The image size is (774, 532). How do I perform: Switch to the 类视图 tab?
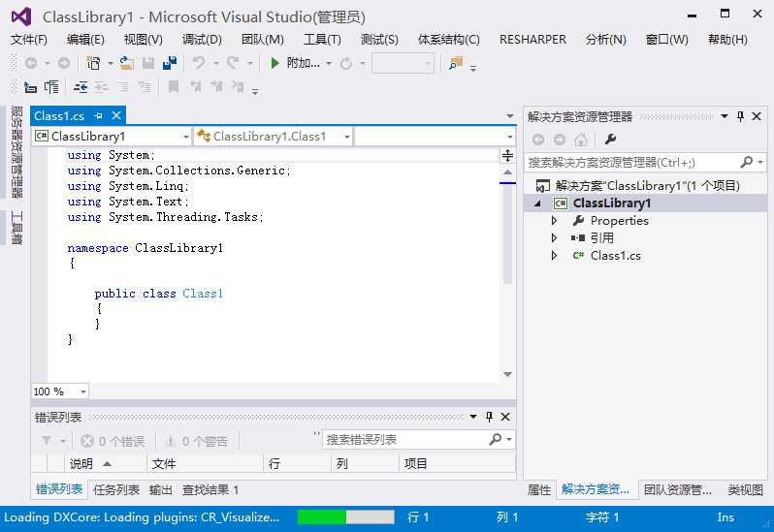click(x=745, y=490)
